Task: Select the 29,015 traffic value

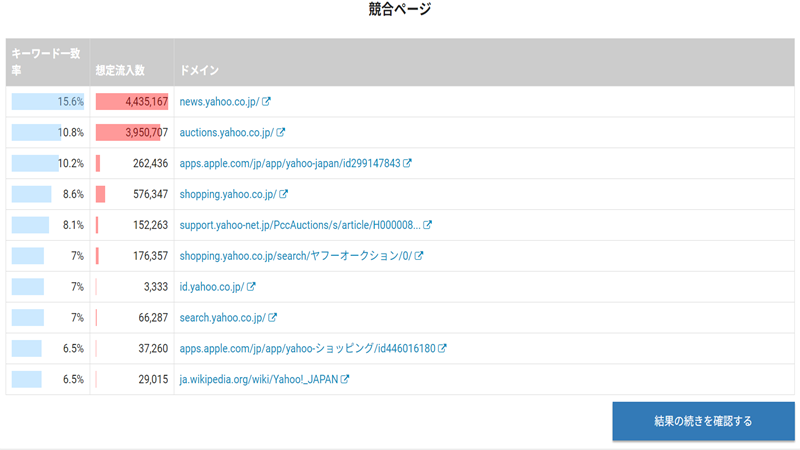Action: (x=153, y=379)
